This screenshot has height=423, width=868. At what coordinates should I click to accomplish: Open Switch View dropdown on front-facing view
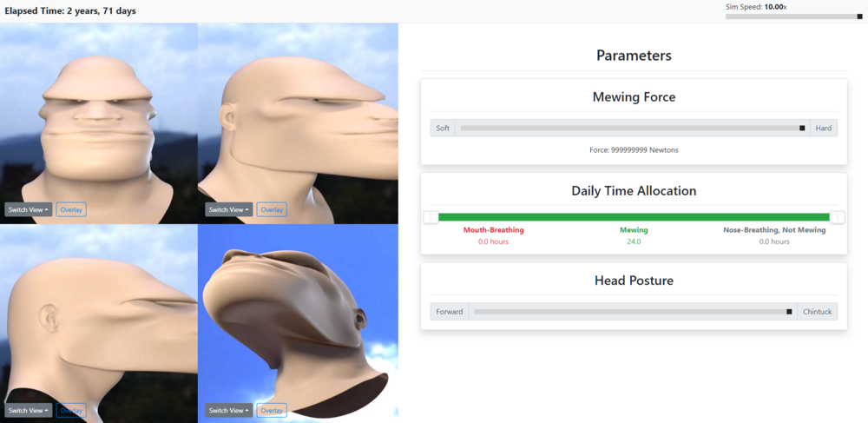[29, 210]
